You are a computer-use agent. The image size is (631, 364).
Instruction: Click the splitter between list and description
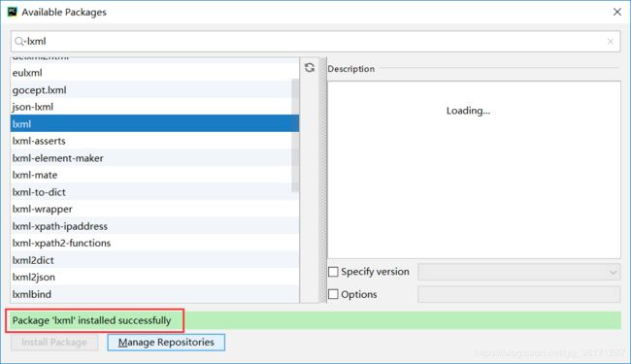322,180
